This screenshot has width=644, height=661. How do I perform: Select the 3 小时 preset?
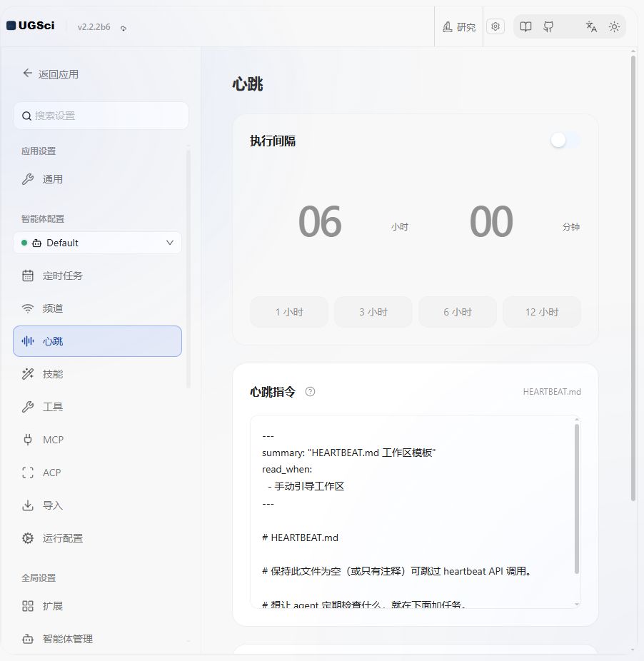tap(373, 312)
